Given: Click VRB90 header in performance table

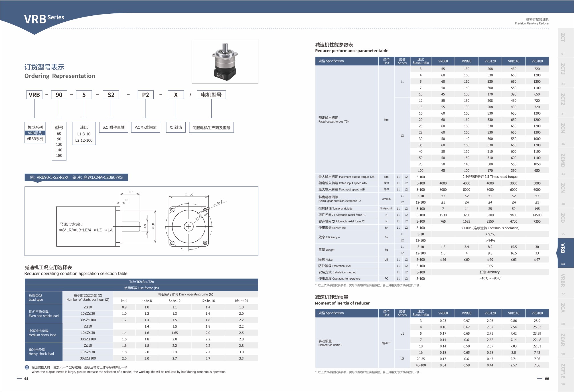Looking at the screenshot, I should (x=466, y=61).
